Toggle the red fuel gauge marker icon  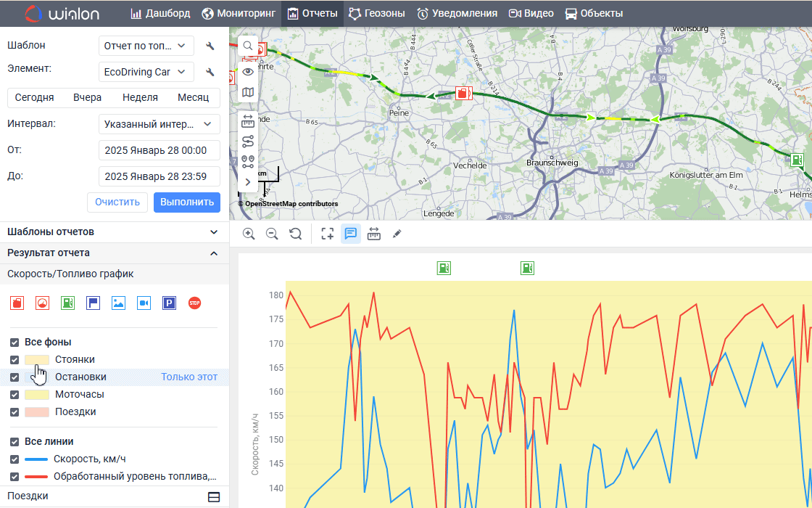pos(43,303)
